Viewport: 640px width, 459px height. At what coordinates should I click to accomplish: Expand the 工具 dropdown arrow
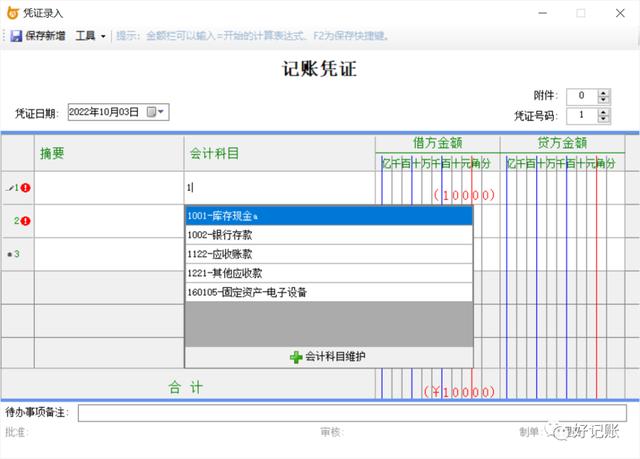point(103,36)
